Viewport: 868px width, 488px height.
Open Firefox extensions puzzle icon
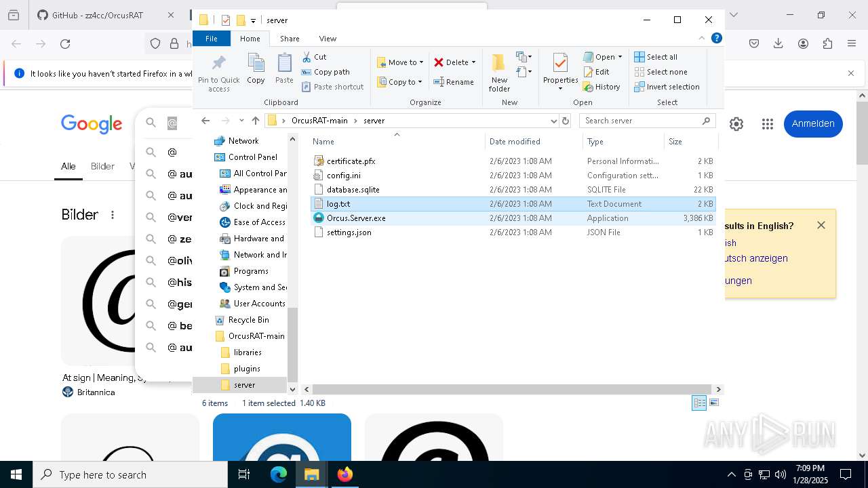(827, 44)
